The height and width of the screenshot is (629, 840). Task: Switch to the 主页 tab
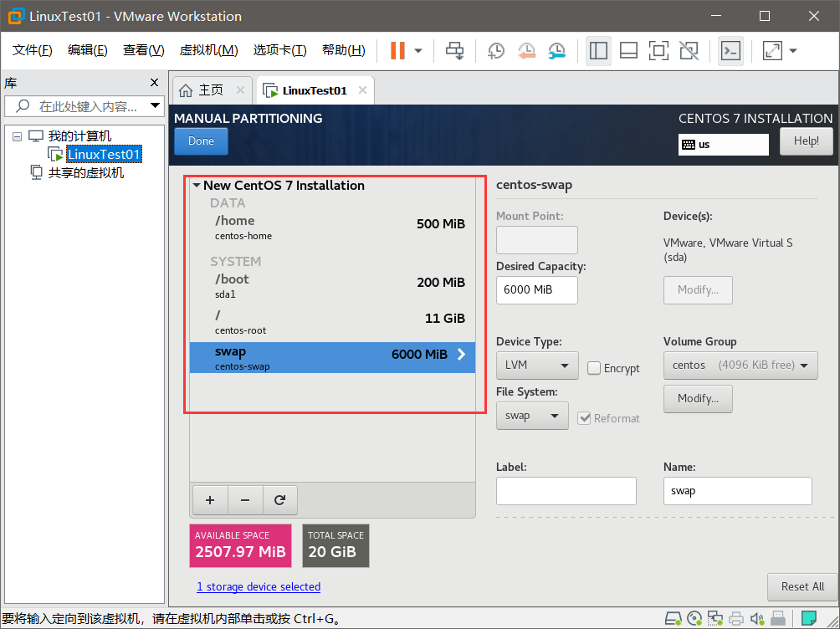[x=209, y=90]
